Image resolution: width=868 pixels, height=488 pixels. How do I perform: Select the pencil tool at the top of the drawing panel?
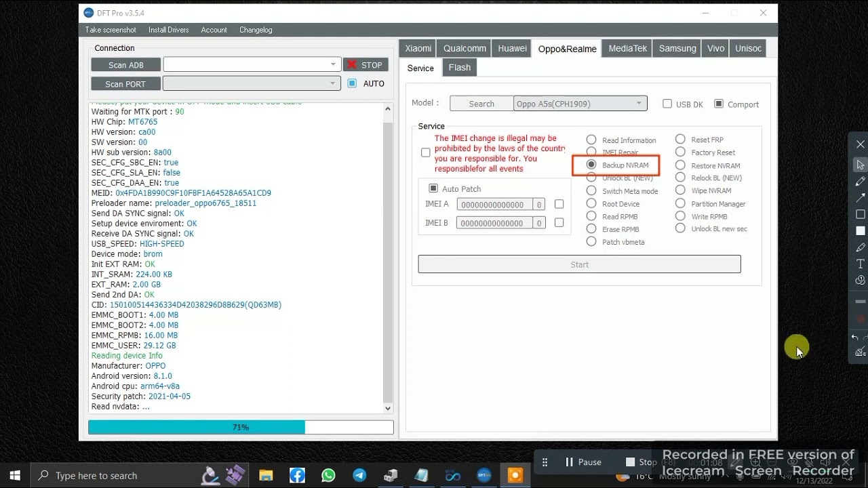coord(861,181)
